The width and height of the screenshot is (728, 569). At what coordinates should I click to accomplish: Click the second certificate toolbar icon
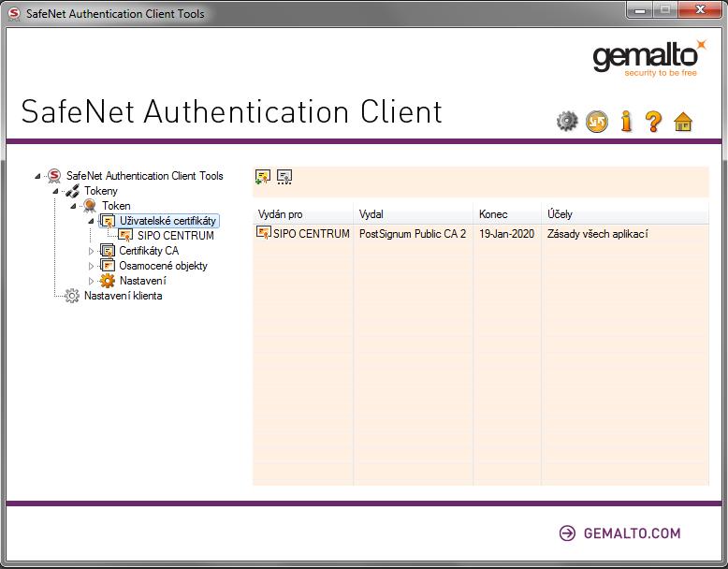tap(284, 177)
